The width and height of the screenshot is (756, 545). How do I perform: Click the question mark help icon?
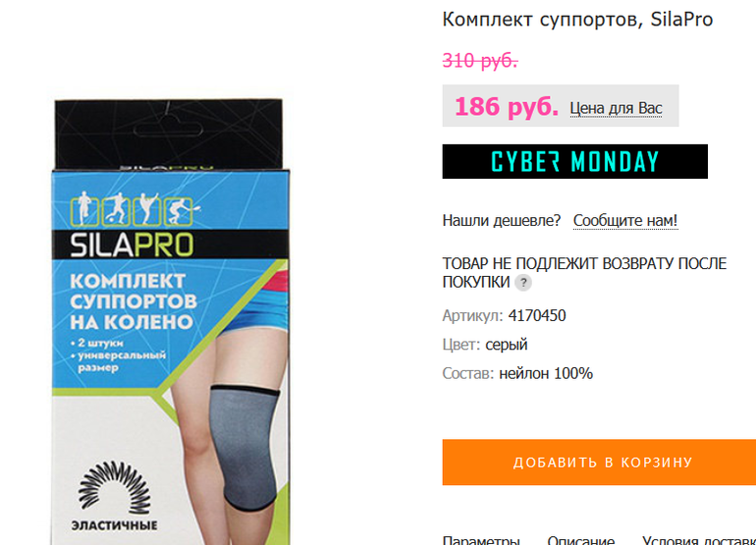click(523, 283)
